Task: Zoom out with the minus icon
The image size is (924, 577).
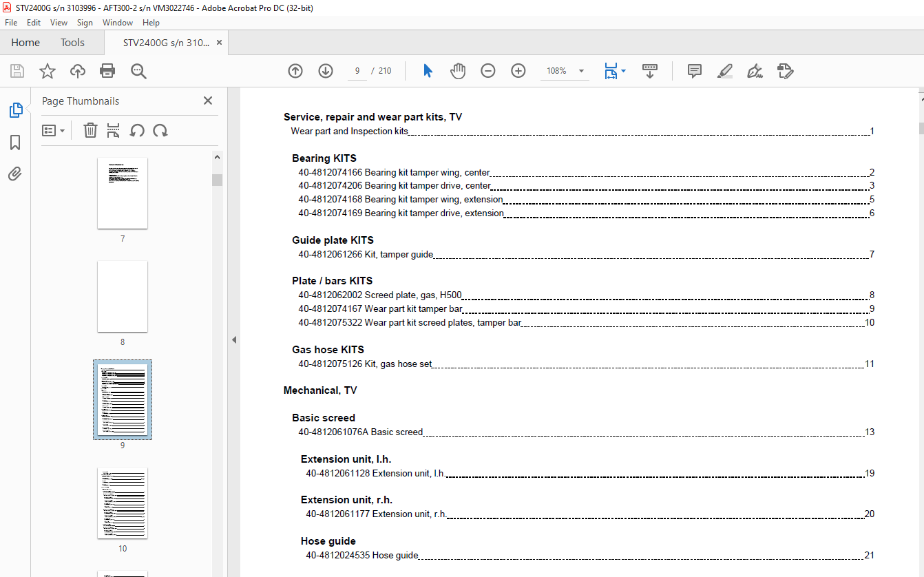Action: tap(488, 71)
